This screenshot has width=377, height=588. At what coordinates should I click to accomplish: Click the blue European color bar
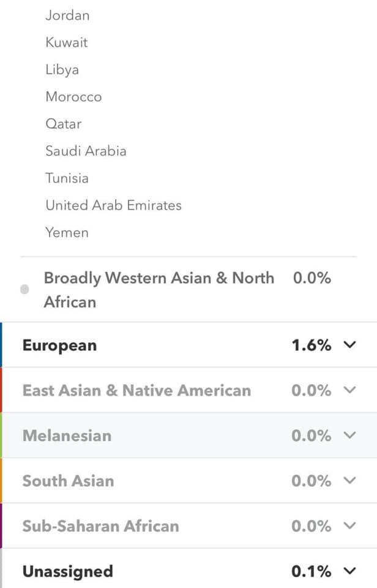(1, 345)
